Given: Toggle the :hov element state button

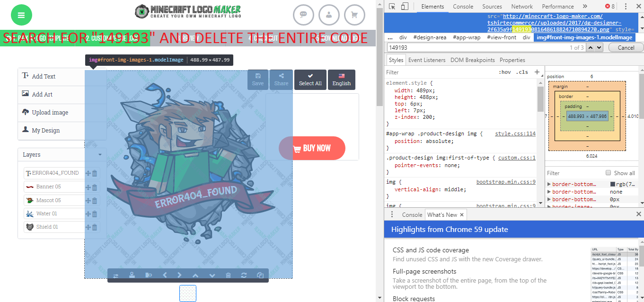Looking at the screenshot, I should tap(505, 72).
